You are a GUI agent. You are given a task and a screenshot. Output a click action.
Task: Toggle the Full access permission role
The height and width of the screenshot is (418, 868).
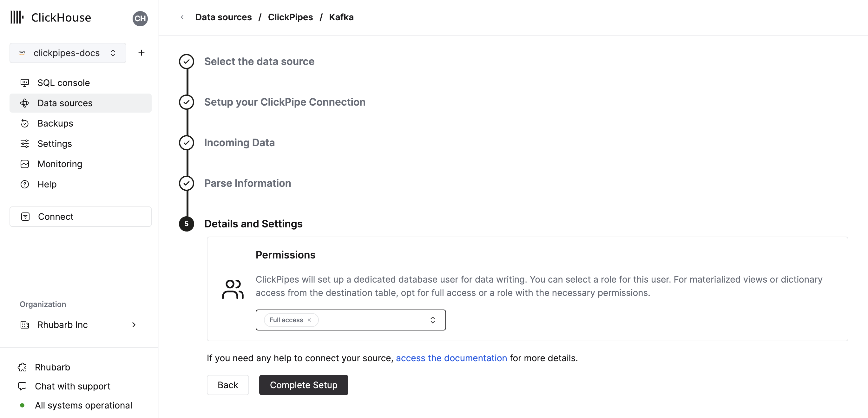click(x=309, y=320)
